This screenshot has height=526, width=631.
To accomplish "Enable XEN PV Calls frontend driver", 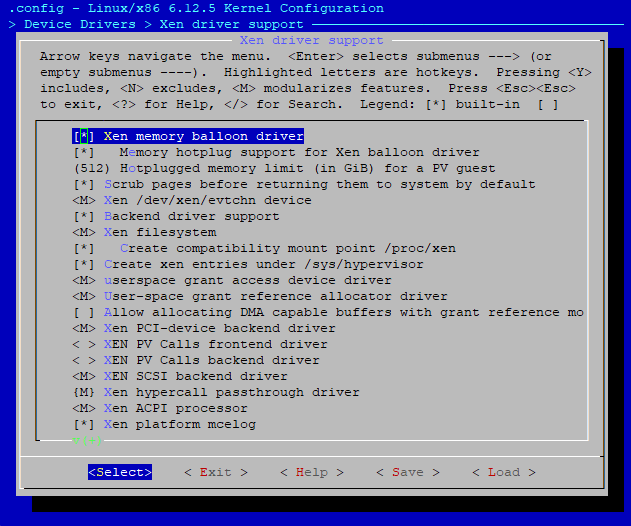I will [84, 344].
